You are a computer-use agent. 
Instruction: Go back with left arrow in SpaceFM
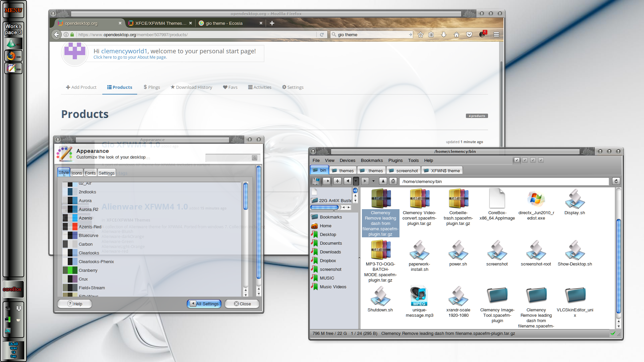[x=347, y=181]
